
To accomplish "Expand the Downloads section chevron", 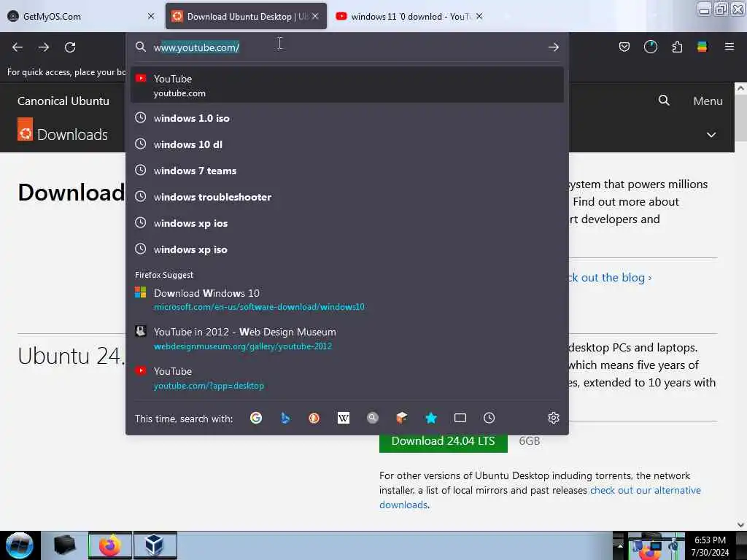I will (711, 135).
